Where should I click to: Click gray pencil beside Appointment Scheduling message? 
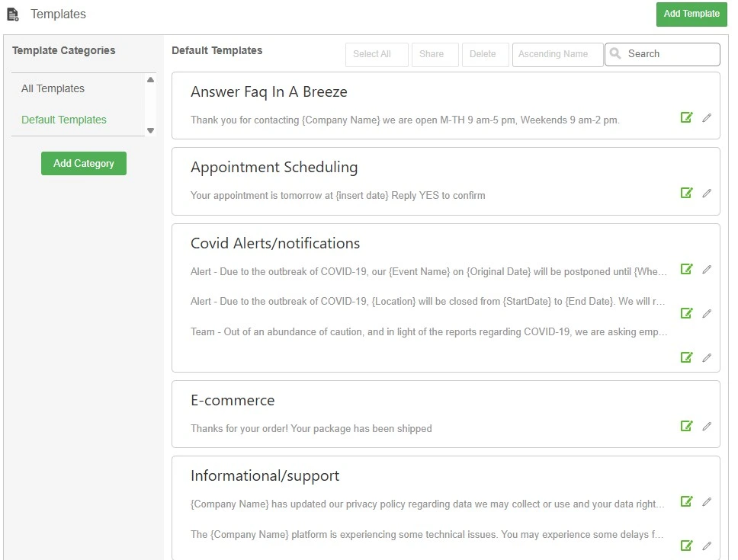707,193
